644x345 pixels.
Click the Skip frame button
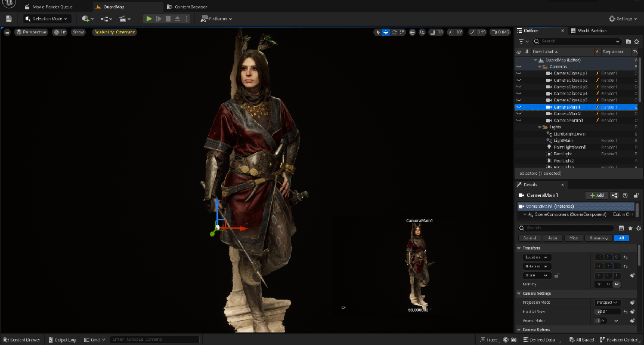(159, 19)
